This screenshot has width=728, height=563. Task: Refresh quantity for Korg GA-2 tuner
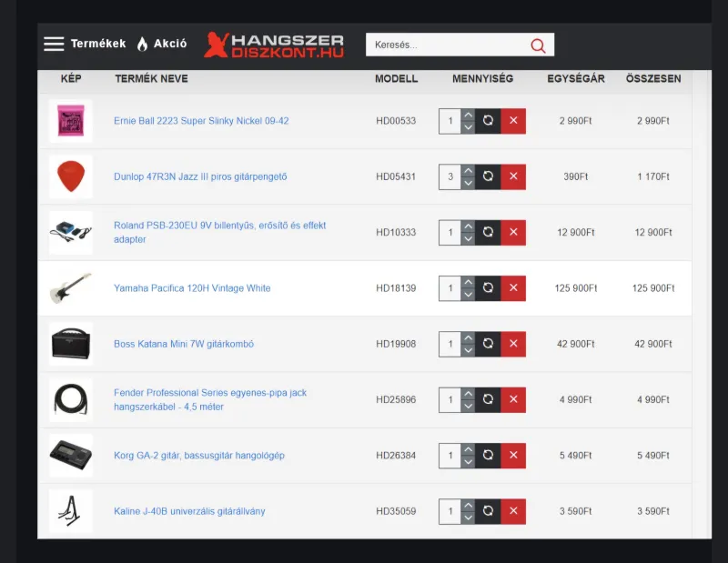tap(488, 456)
